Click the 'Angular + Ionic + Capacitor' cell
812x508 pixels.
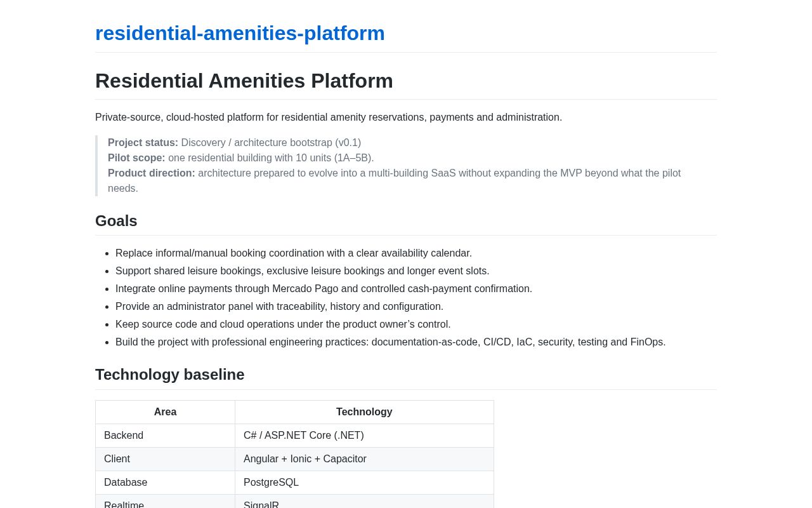point(364,459)
